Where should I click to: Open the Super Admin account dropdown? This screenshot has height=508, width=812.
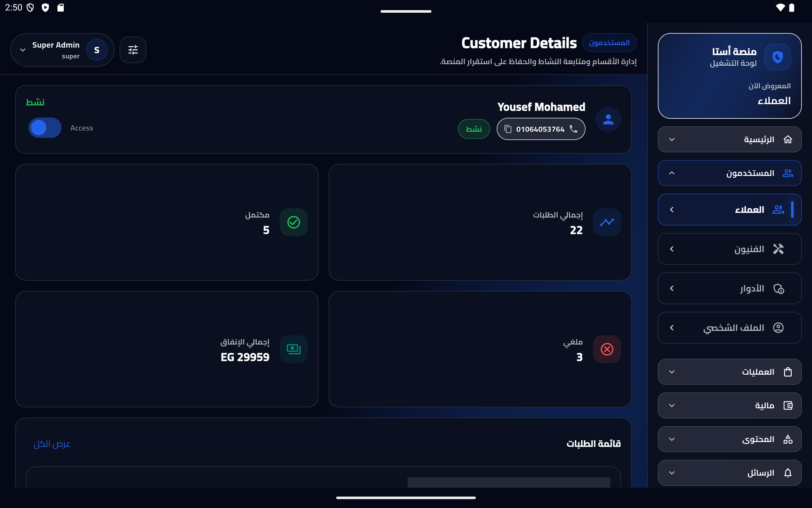click(62, 50)
